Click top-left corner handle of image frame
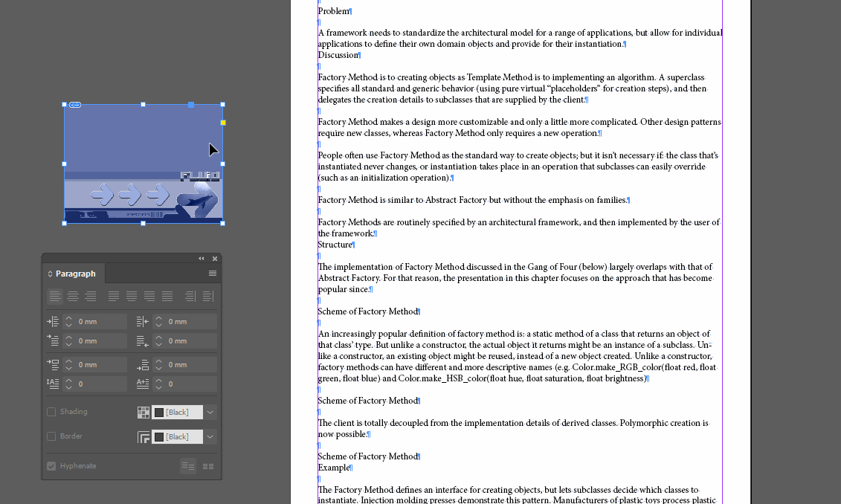The image size is (841, 504). [65, 105]
